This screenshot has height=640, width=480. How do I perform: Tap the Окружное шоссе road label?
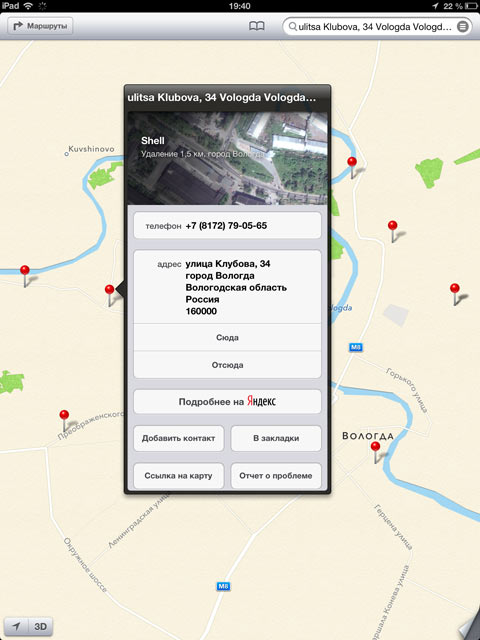pyautogui.click(x=85, y=565)
